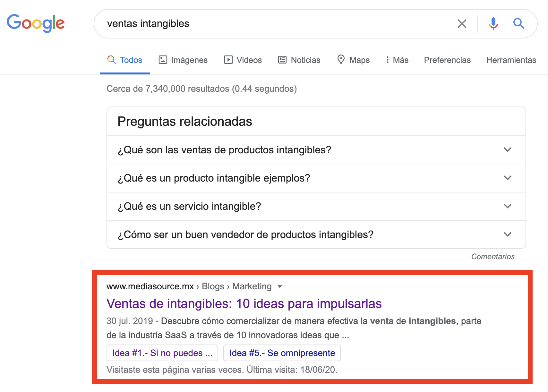Open Preferencias settings
The height and width of the screenshot is (392, 548).
447,60
